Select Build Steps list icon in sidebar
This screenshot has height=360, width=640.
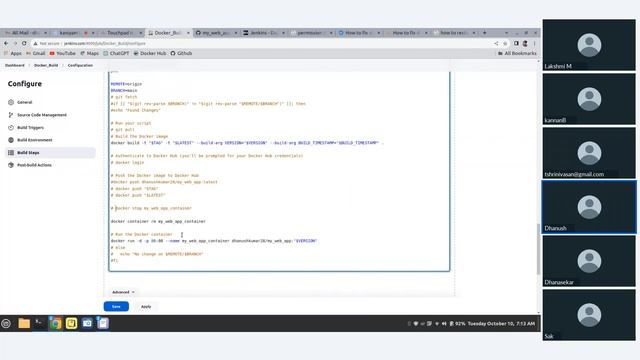click(x=11, y=153)
